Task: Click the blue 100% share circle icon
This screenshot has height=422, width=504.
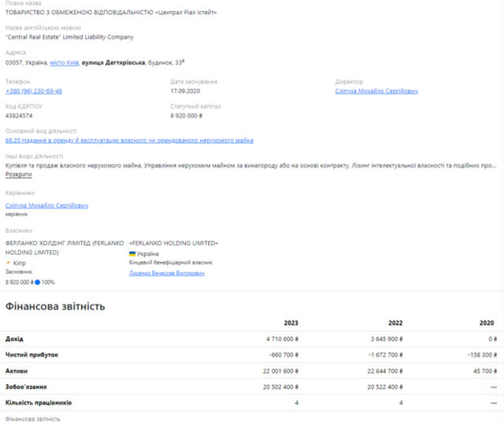Action: coord(37,282)
